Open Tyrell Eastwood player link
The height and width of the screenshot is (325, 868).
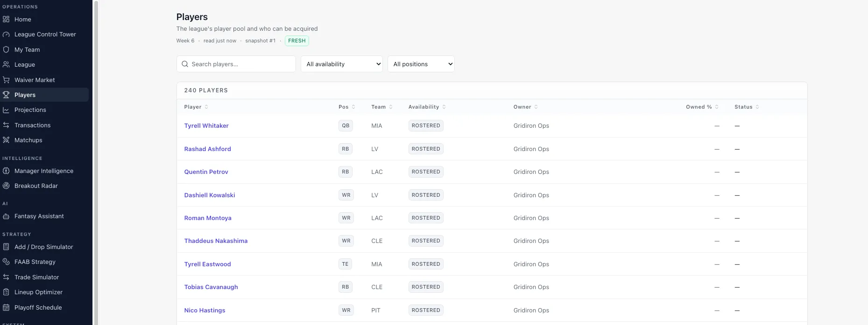(207, 264)
